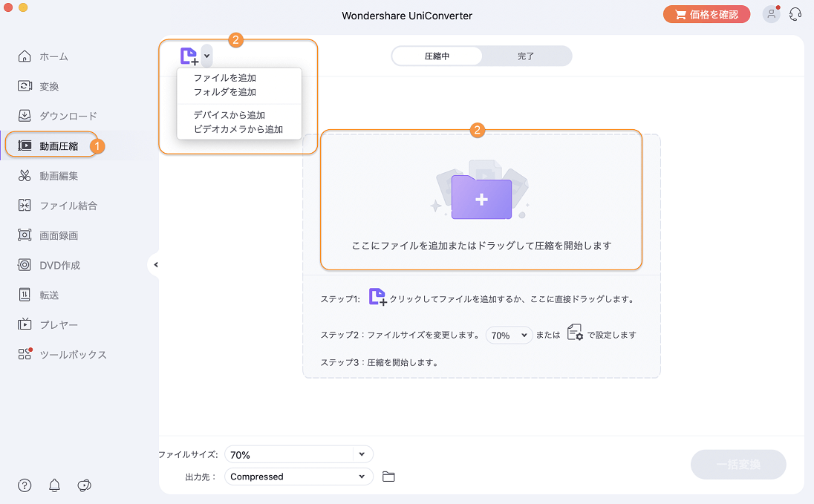Open the 70% dropdown in ステップ2
This screenshot has height=504, width=814.
(509, 336)
